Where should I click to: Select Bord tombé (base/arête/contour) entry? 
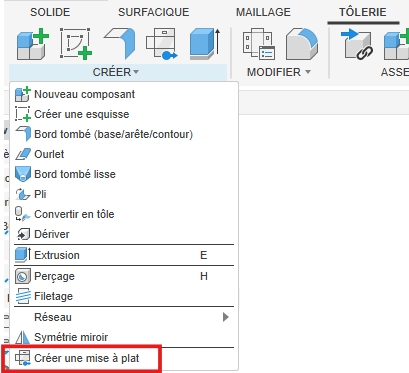pyautogui.click(x=124, y=134)
